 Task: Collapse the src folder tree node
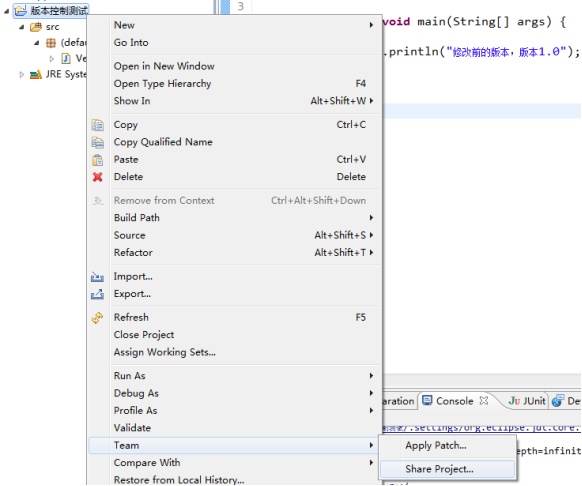(22, 27)
